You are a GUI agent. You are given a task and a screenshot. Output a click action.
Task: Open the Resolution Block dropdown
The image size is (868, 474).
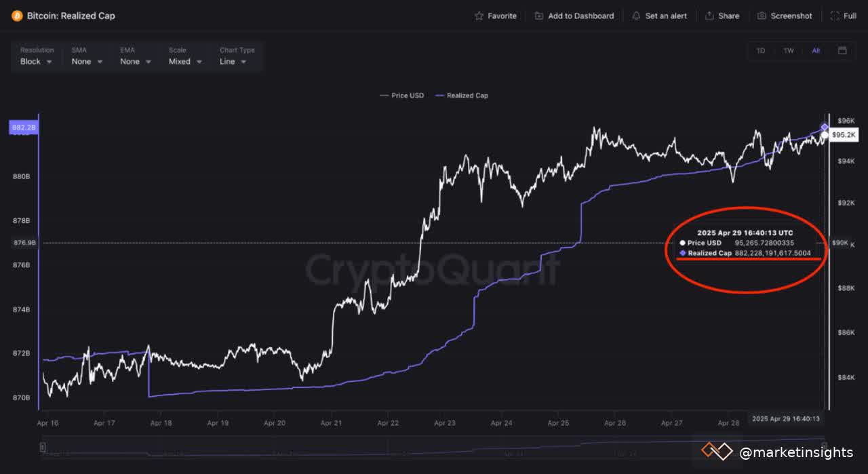coord(35,61)
